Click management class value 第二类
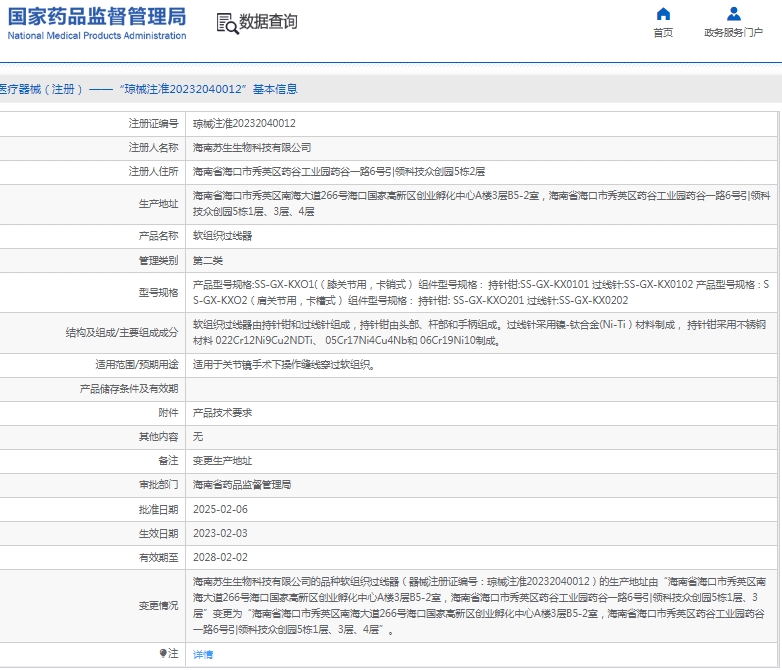The width and height of the screenshot is (782, 670). pyautogui.click(x=208, y=260)
